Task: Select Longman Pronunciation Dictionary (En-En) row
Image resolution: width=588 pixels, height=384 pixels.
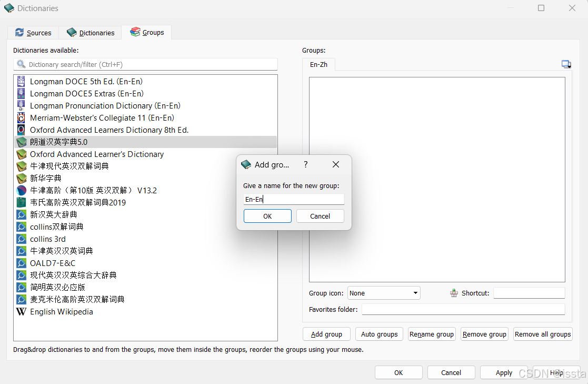Action: [x=145, y=105]
